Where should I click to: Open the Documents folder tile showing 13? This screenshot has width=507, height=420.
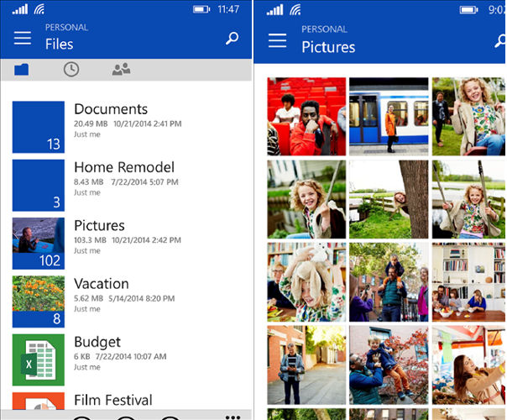point(39,127)
